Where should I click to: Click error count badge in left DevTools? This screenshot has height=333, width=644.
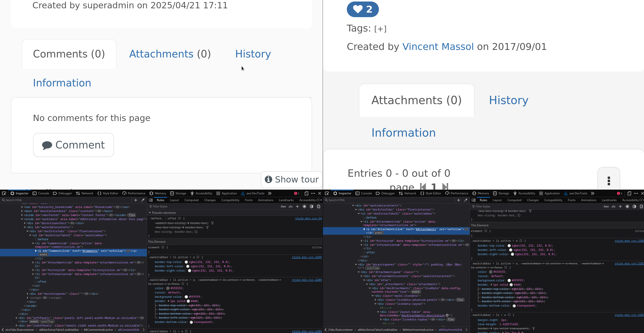pyautogui.click(x=297, y=193)
